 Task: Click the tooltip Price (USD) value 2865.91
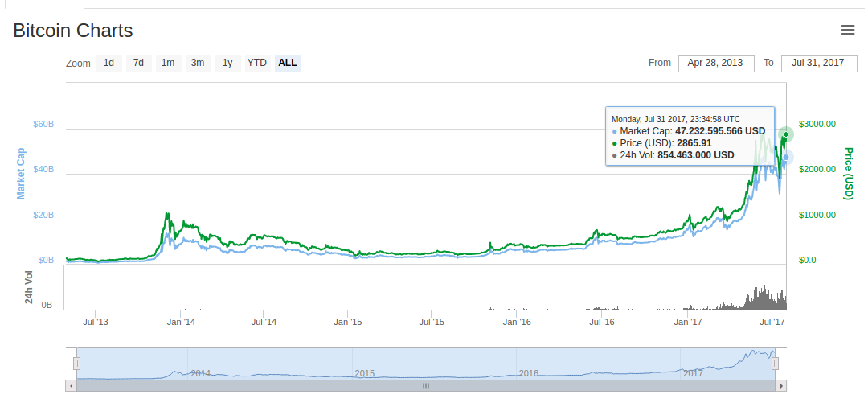point(694,143)
